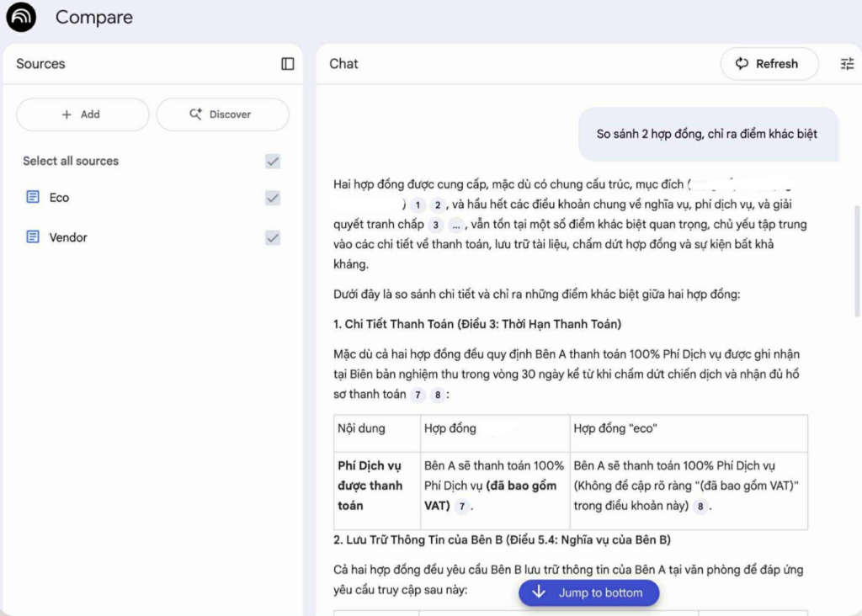
Task: Click the Compare notebook title
Action: (93, 17)
